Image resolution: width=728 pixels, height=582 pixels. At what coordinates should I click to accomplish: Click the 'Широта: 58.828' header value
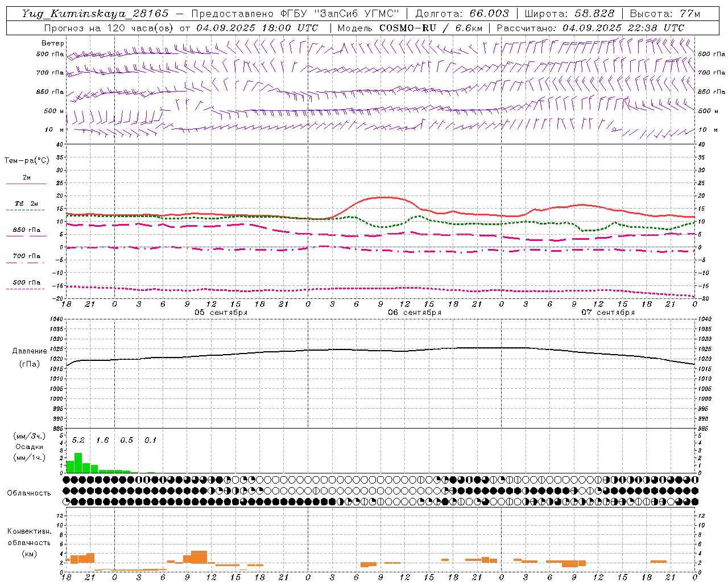[569, 14]
